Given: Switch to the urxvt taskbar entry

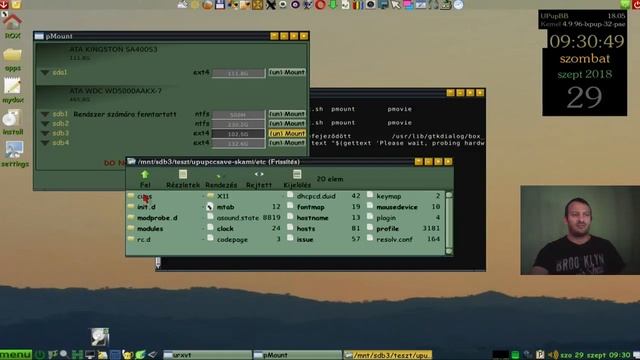Looking at the screenshot, I should coord(207,355).
